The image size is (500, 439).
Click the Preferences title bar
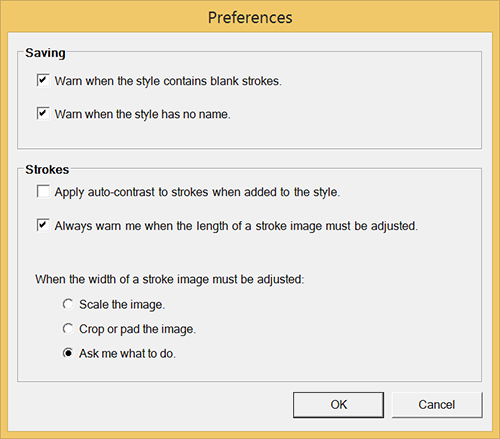(250, 17)
